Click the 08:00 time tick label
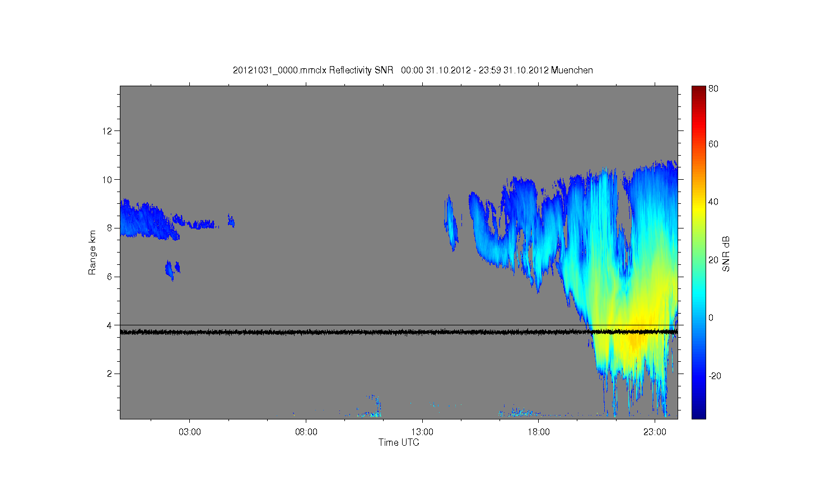This screenshot has height=504, width=840. [306, 432]
